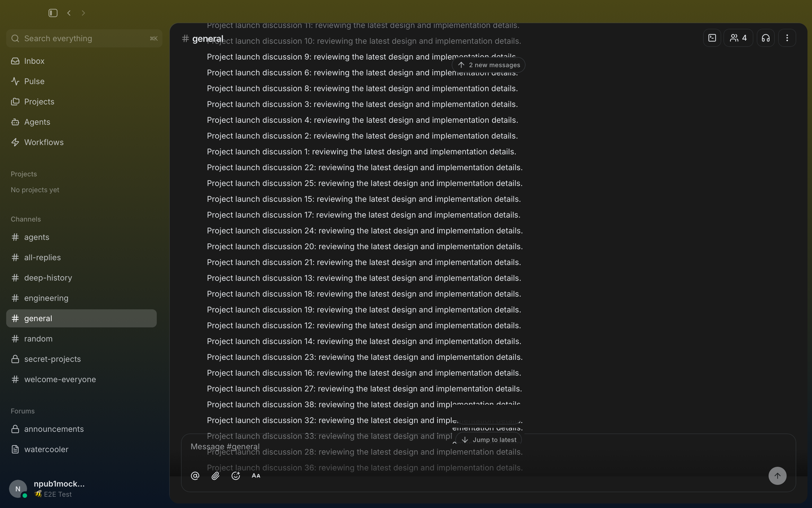Image resolution: width=812 pixels, height=508 pixels.
Task: Open the Projects page
Action: 81,102
